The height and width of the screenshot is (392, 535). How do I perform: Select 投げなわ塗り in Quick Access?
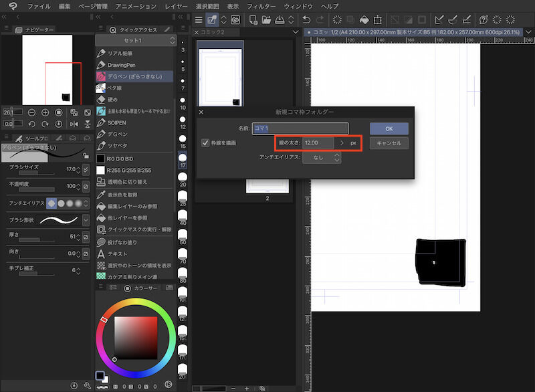134,242
